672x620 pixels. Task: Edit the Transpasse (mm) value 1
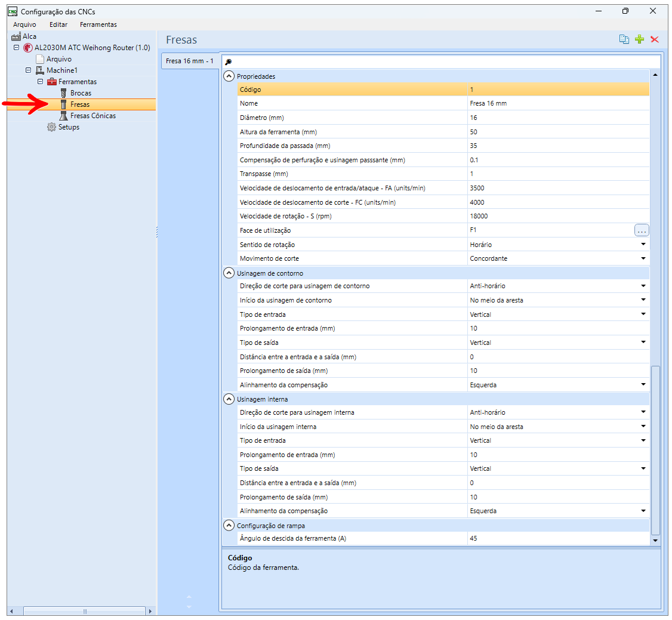point(558,174)
